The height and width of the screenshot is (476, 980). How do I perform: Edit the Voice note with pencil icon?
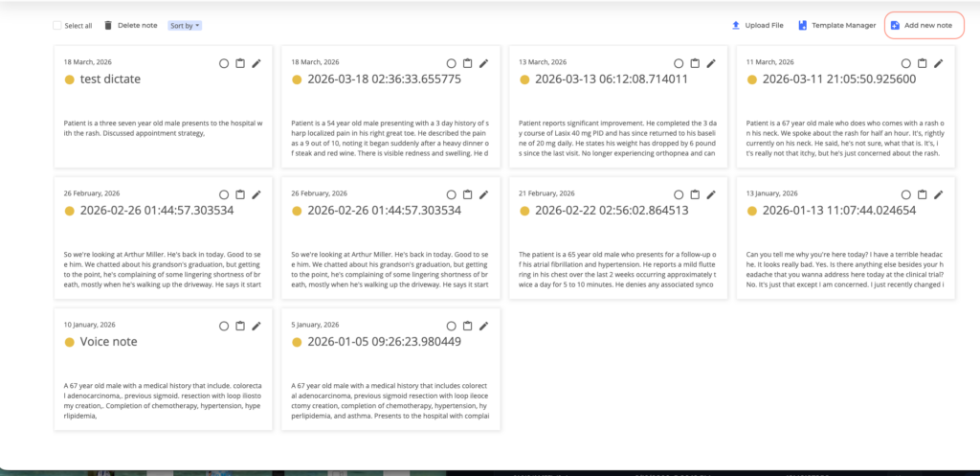tap(256, 326)
